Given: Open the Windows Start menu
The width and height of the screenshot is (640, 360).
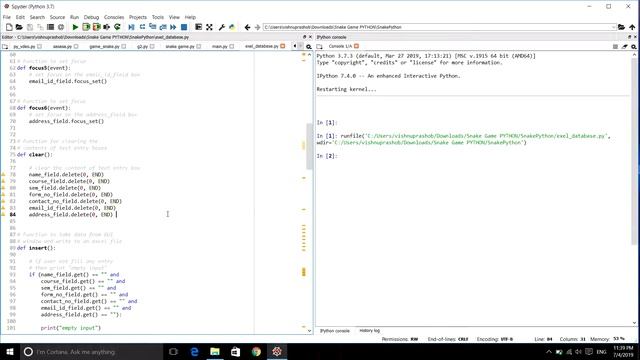Looking at the screenshot, I should pos(10,352).
